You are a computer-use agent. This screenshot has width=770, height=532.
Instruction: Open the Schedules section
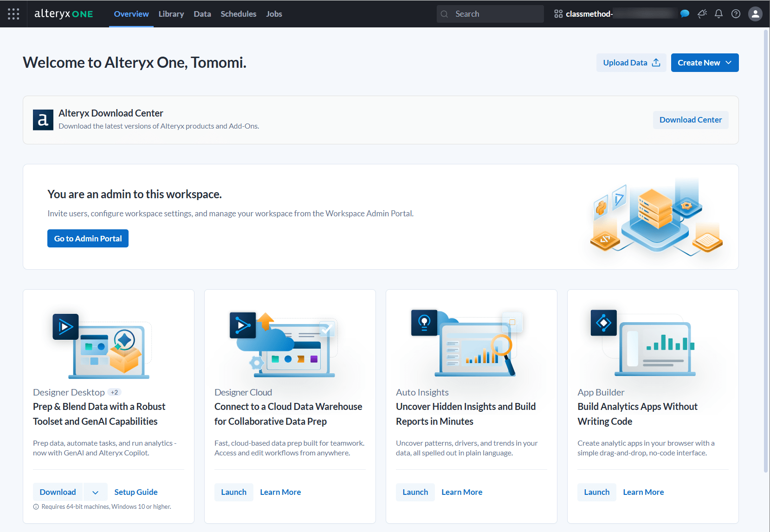(238, 14)
